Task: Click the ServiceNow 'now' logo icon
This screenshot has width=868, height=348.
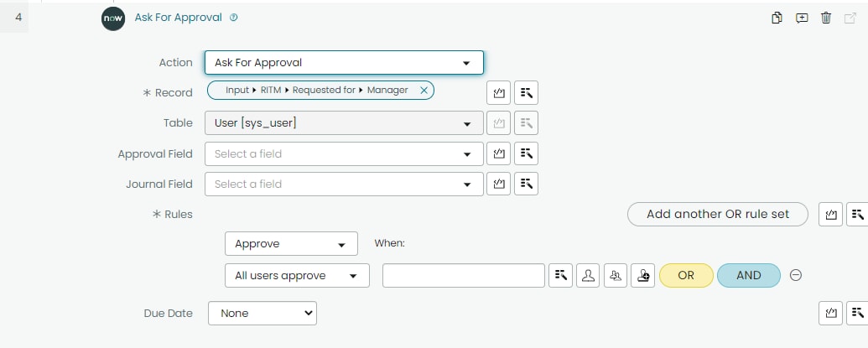Action: point(113,18)
